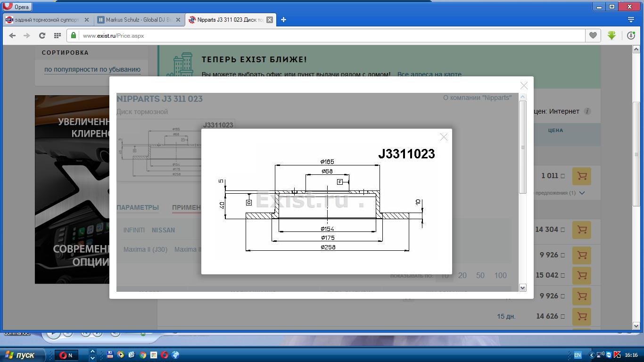Screen dimensions: 644x362
Task: Click page scrollbar down arrow
Action: click(636, 326)
